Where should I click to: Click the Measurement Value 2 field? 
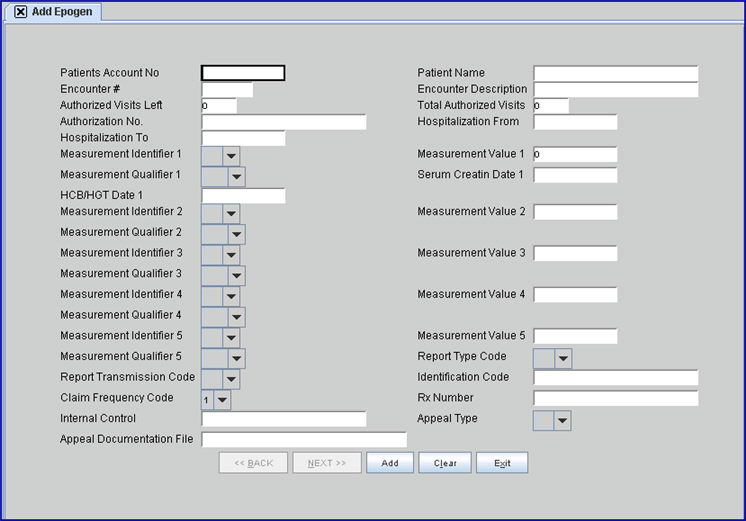pyautogui.click(x=575, y=212)
